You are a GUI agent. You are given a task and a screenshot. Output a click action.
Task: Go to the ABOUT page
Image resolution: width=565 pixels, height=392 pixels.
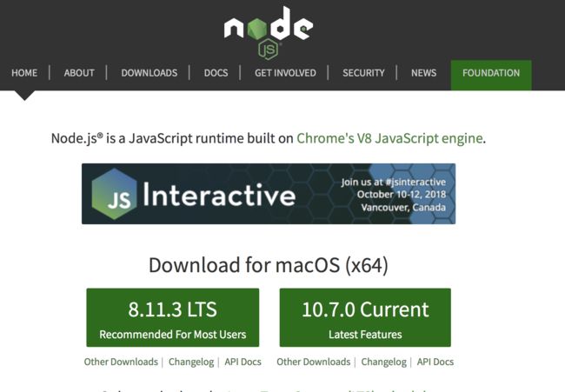[79, 73]
